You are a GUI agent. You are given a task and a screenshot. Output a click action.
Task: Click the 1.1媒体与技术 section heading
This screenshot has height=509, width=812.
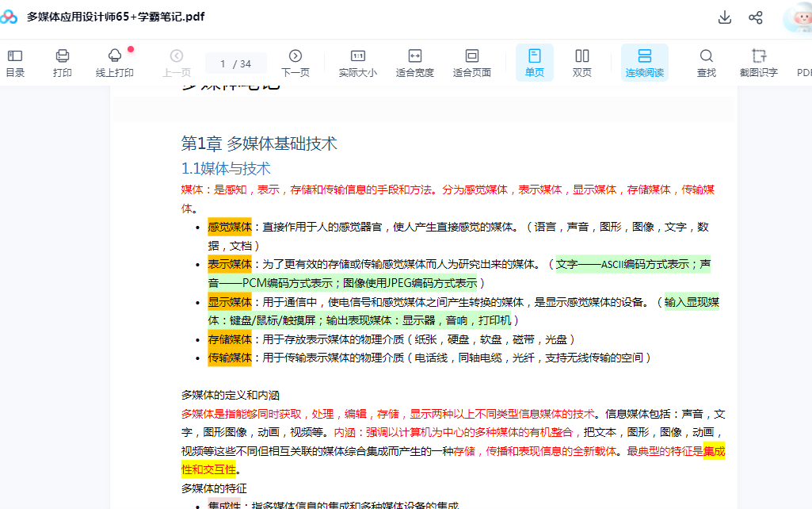point(226,168)
